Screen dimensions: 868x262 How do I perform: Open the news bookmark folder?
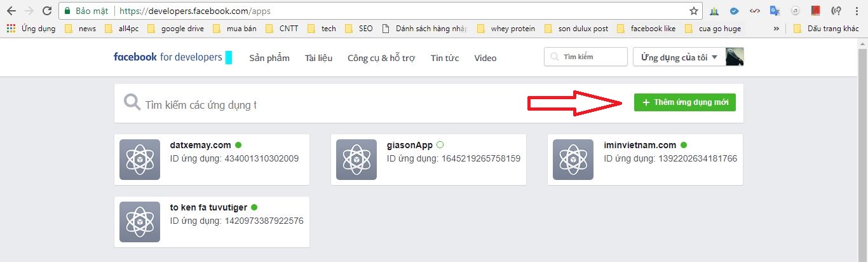tap(80, 29)
